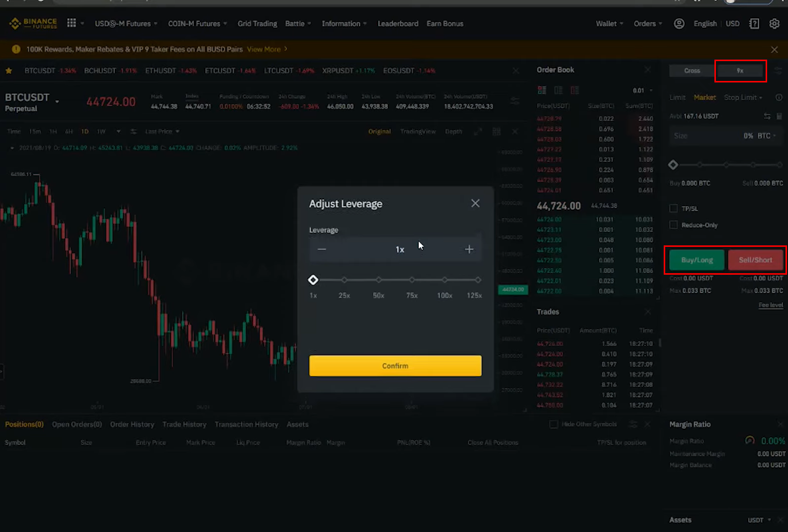The height and width of the screenshot is (532, 788).
Task: Set leverage slider to 50x mark
Action: 378,280
